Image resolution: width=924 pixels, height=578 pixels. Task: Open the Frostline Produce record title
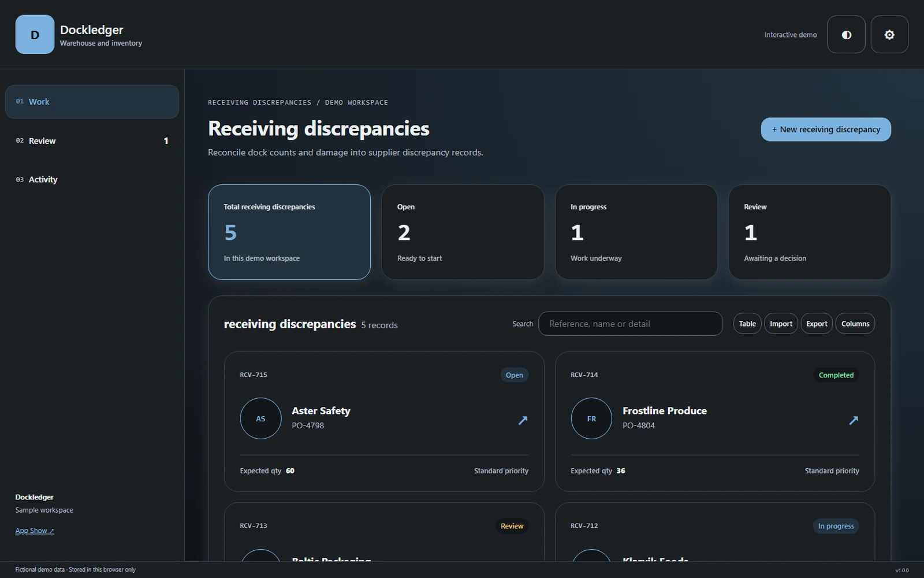(665, 411)
